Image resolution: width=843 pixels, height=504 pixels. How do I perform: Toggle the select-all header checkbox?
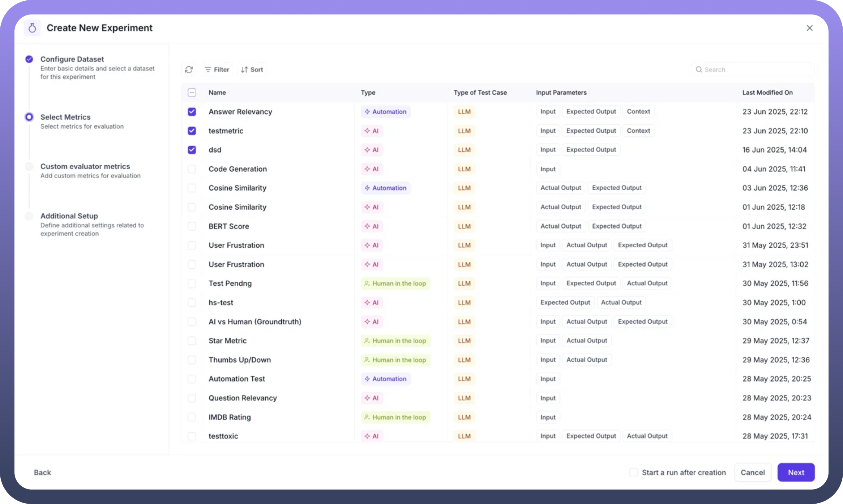[192, 93]
